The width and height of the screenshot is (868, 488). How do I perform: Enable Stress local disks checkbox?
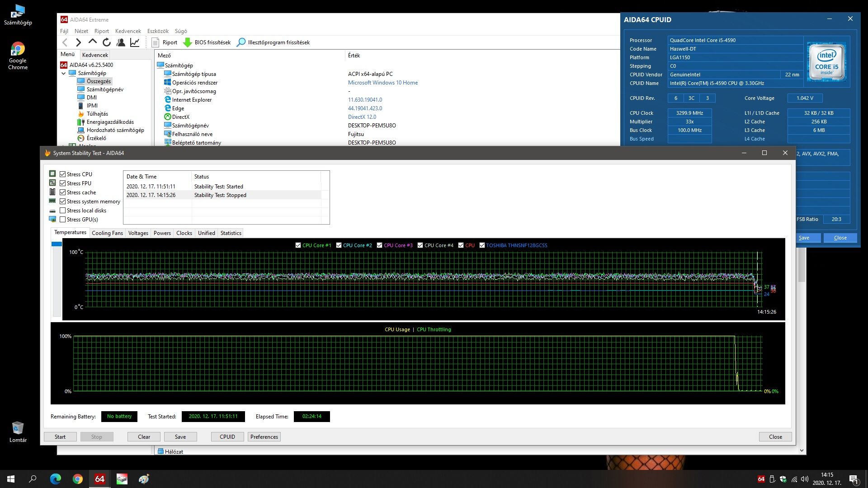63,211
